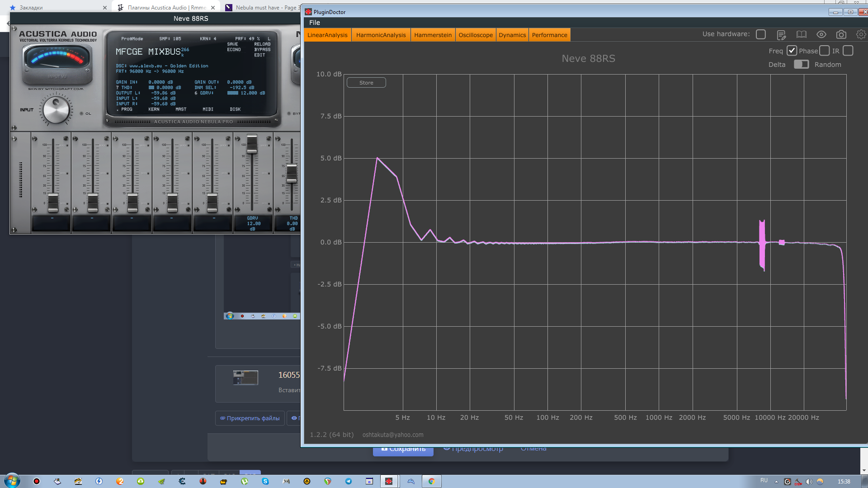The width and height of the screenshot is (868, 488).
Task: Click the GDRV 12.000 dB value on display
Action: pos(253,93)
